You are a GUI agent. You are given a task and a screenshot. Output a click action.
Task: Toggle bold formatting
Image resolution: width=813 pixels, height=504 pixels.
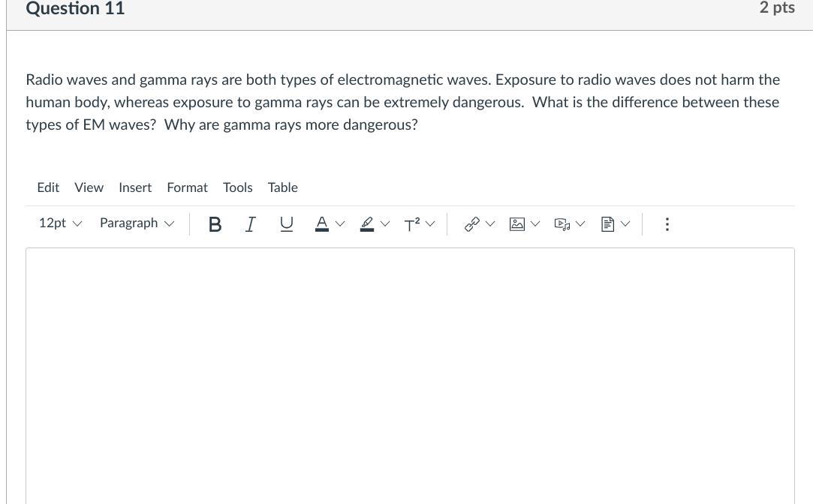[x=215, y=223]
